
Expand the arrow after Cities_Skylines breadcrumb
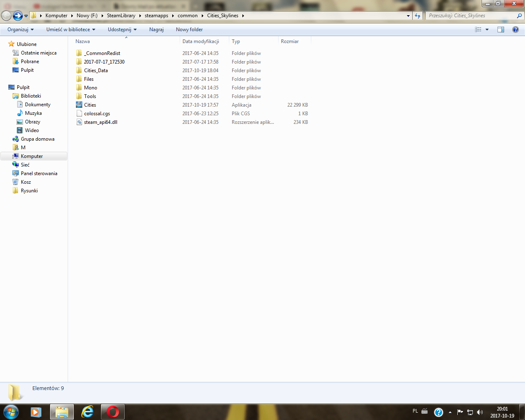click(243, 16)
